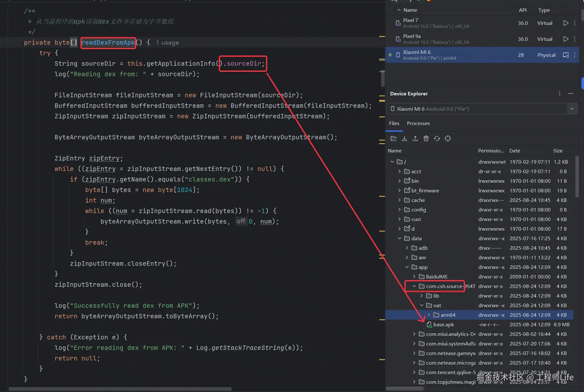Screen dimensions: 584x392
Task: Click the mirroring icon for Xiaomi MI 6
Action: [566, 55]
